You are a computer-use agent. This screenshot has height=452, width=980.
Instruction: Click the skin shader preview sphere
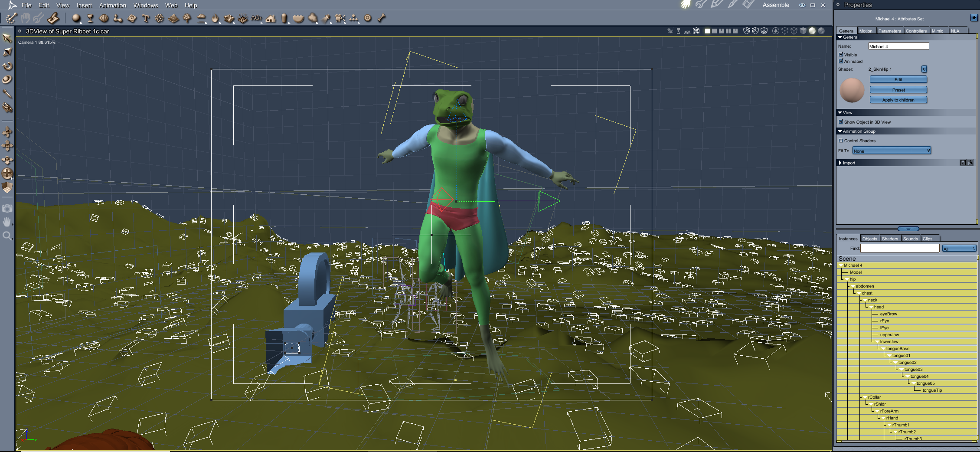852,90
